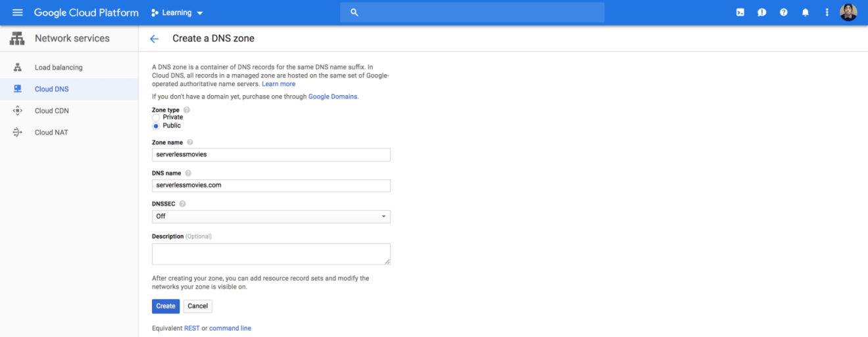This screenshot has height=337, width=868.
Task: Select the Private zone type radio
Action: click(156, 118)
